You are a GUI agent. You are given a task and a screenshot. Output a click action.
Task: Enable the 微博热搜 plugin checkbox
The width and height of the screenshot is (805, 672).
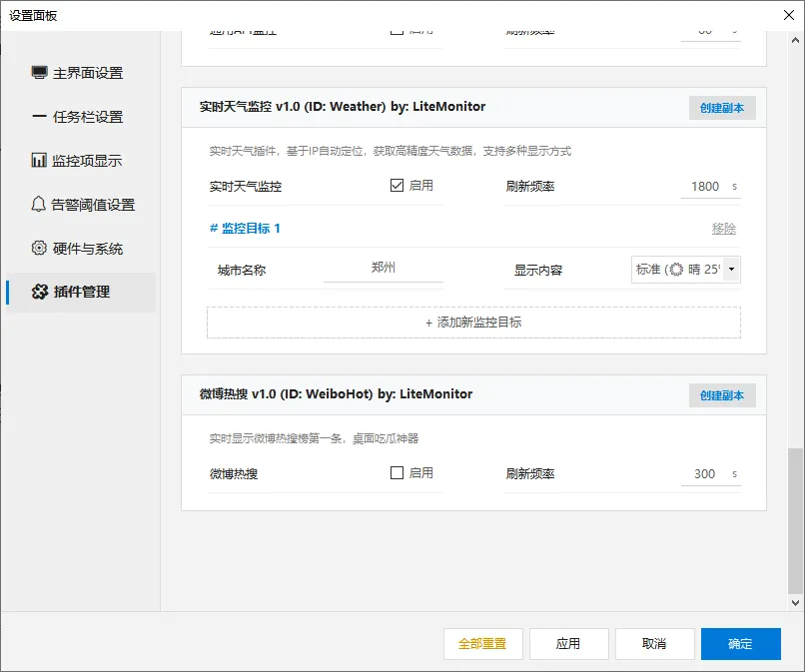pos(398,473)
